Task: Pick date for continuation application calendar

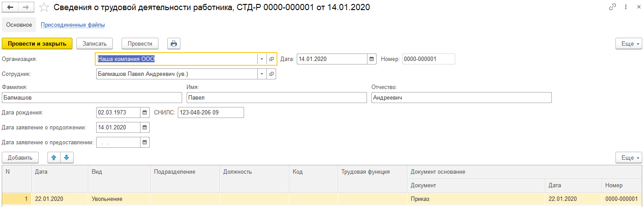Action: pos(144,128)
